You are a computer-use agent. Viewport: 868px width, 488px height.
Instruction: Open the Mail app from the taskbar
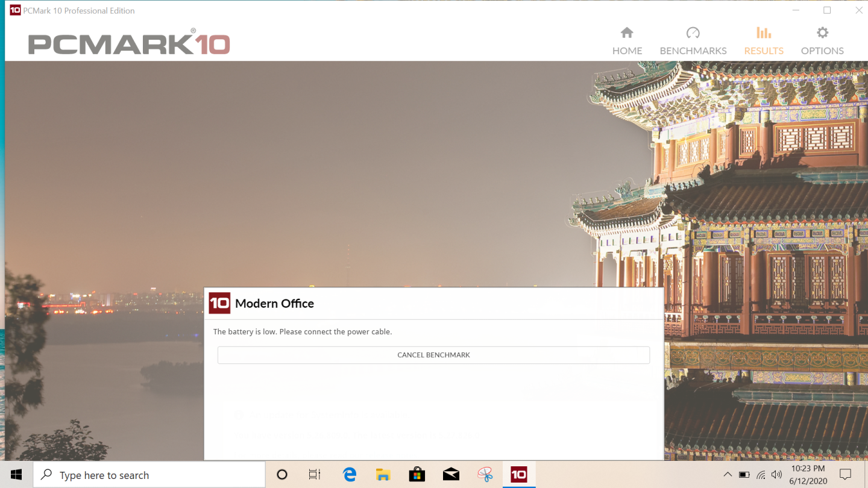point(451,475)
